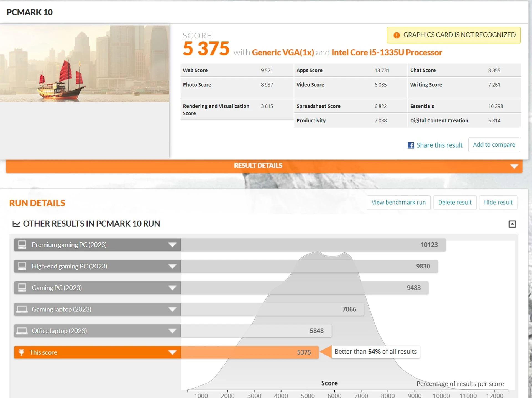Click the Apps Score value 13 731
The image size is (532, 398).
(382, 70)
